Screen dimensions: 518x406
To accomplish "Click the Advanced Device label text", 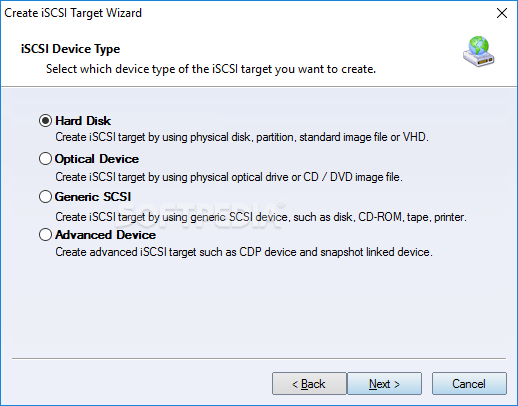I will pos(105,235).
